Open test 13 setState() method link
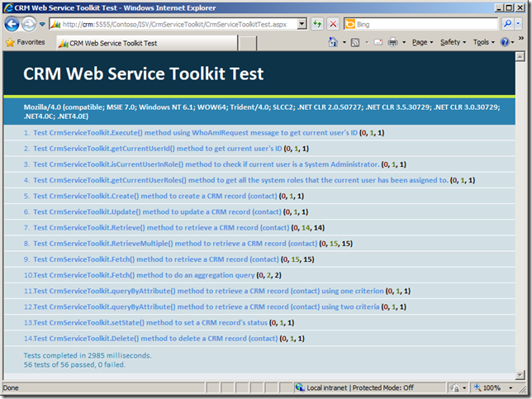The height and width of the screenshot is (399, 532). pyautogui.click(x=150, y=323)
